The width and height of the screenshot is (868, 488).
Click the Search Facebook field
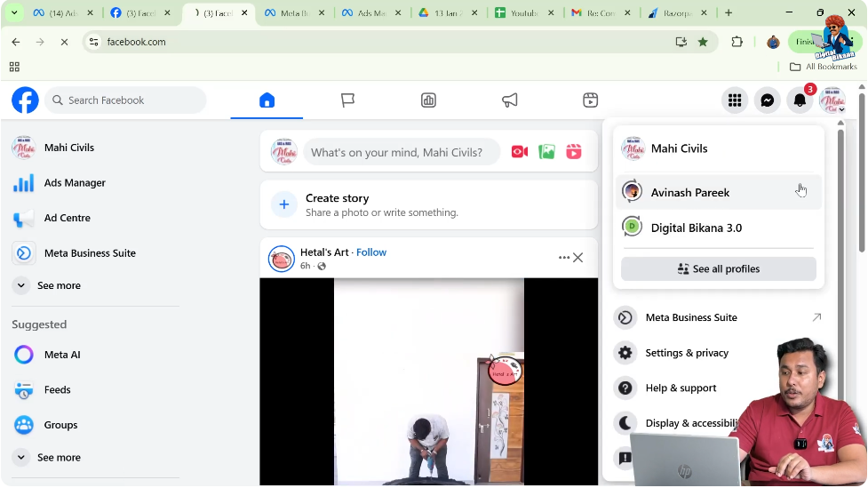point(125,100)
